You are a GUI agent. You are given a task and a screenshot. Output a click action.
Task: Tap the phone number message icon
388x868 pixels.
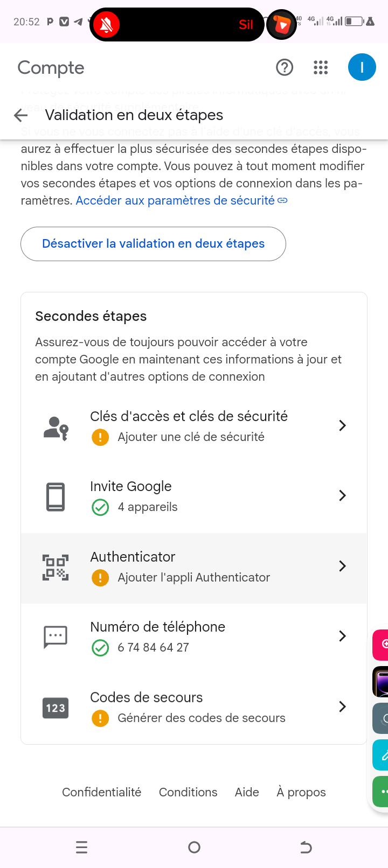point(56,637)
